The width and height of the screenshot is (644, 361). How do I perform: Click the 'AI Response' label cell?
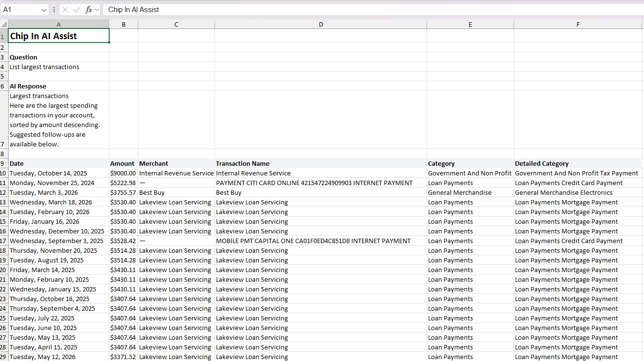[x=58, y=86]
